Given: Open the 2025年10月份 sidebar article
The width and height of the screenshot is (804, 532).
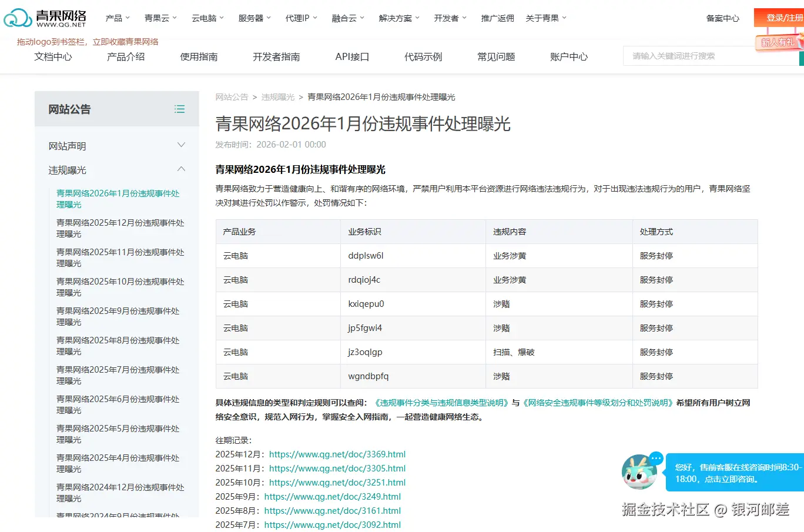Looking at the screenshot, I should click(x=120, y=287).
